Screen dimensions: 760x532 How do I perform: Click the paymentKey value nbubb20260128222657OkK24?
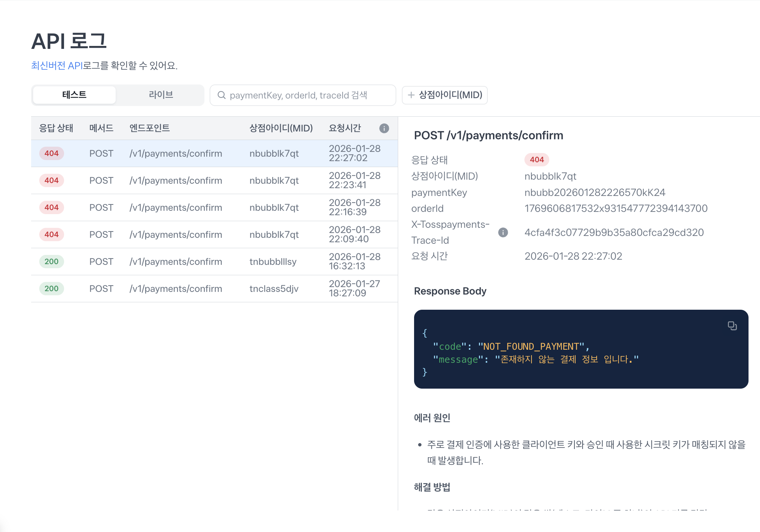click(594, 193)
